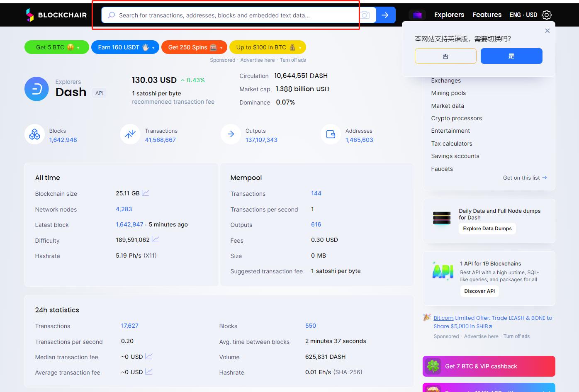Click the Dash coin logo
The height and width of the screenshot is (392, 579).
tap(36, 89)
